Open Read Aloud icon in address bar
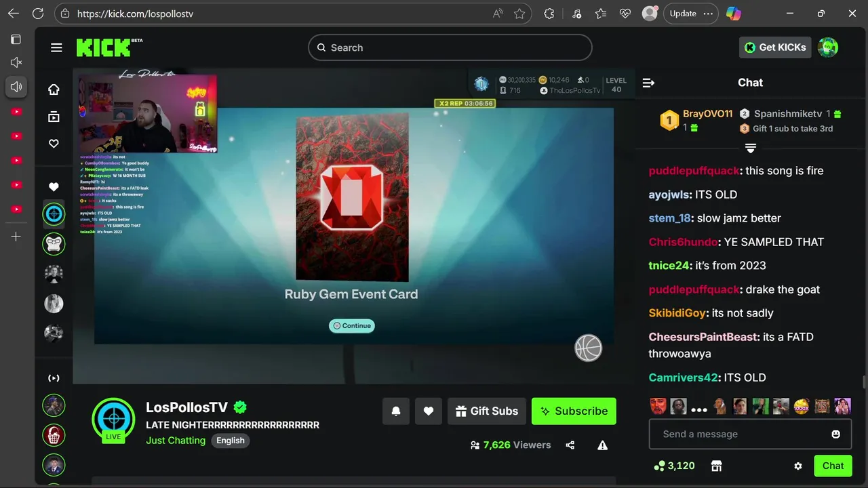Screen dimensions: 868x488 pos(498,14)
